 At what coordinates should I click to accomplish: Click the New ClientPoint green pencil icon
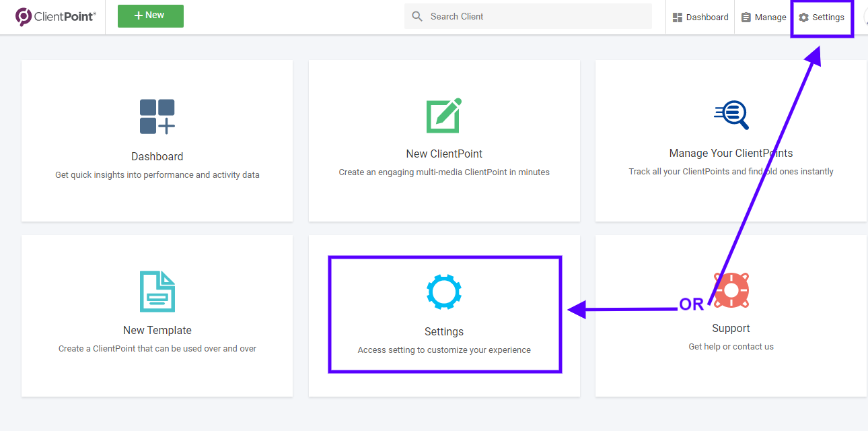coord(444,115)
